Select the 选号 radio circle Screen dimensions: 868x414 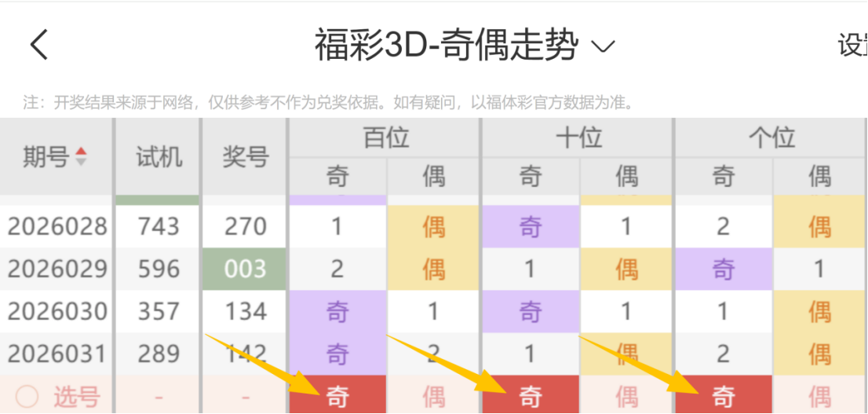(x=27, y=396)
